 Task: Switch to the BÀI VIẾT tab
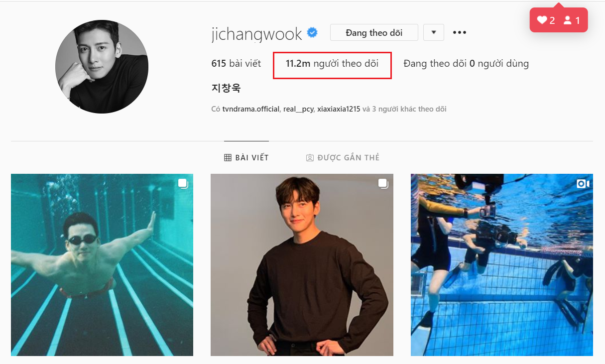[x=246, y=157]
